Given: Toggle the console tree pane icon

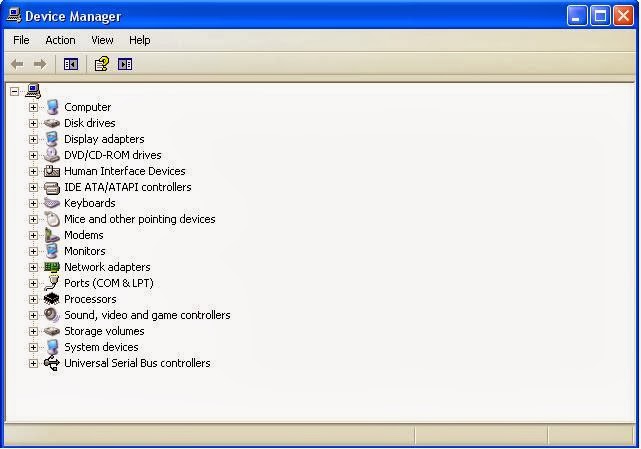Looking at the screenshot, I should pyautogui.click(x=71, y=64).
